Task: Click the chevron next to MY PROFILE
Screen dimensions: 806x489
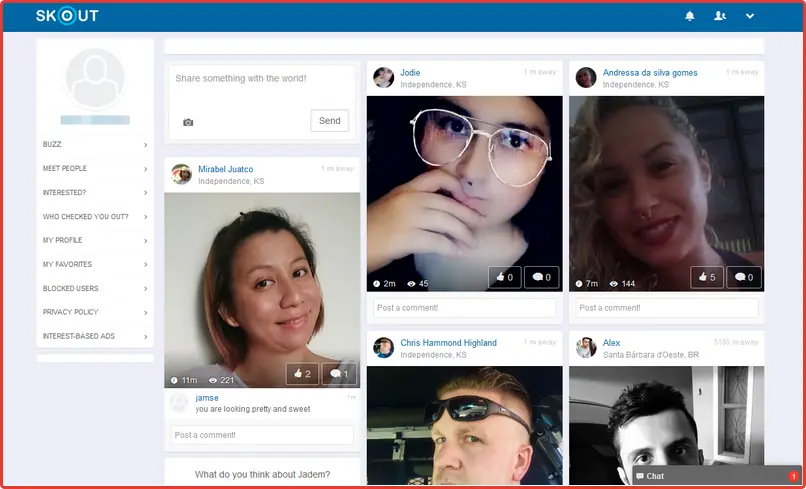Action: tap(145, 241)
